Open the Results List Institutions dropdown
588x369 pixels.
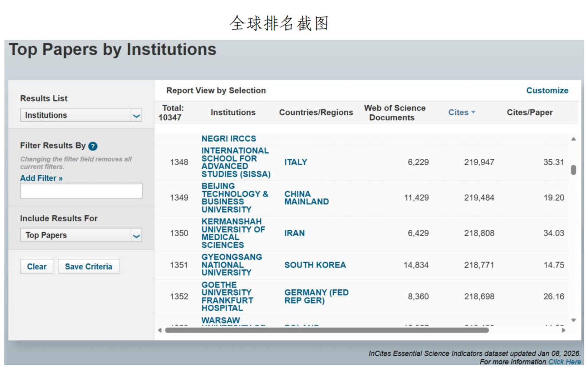81,115
